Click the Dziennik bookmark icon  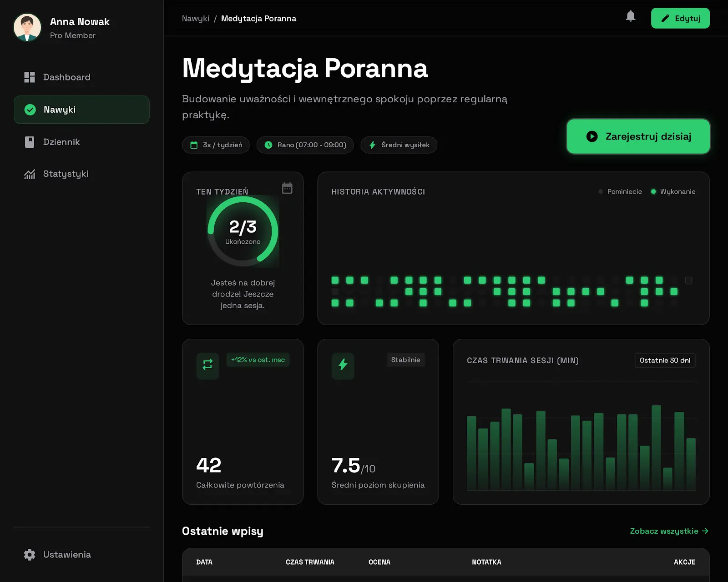pyautogui.click(x=30, y=142)
